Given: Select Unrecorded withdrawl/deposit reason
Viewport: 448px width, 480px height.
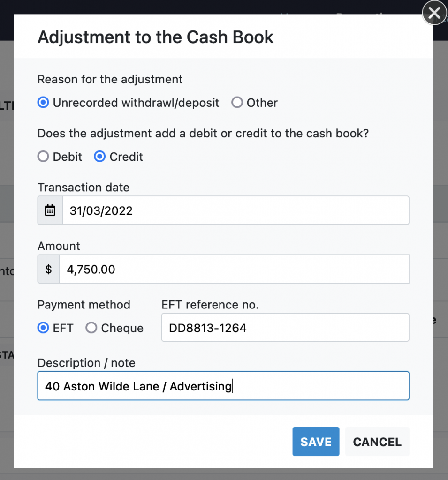Looking at the screenshot, I should tap(43, 103).
